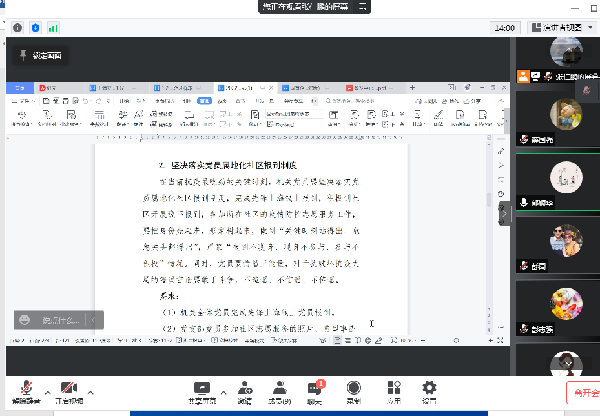
Task: Click the leave meeting button
Action: (x=582, y=394)
